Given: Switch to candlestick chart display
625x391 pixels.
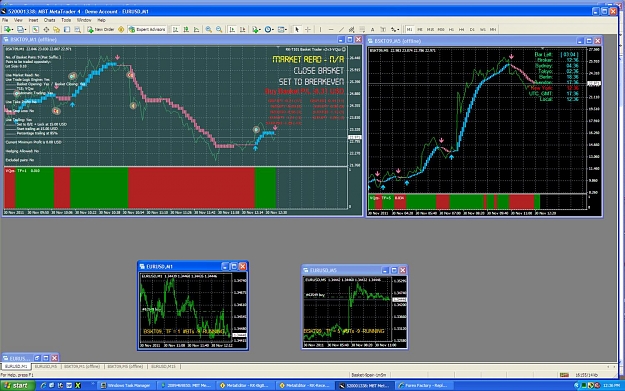Looking at the screenshot, I should (x=186, y=29).
